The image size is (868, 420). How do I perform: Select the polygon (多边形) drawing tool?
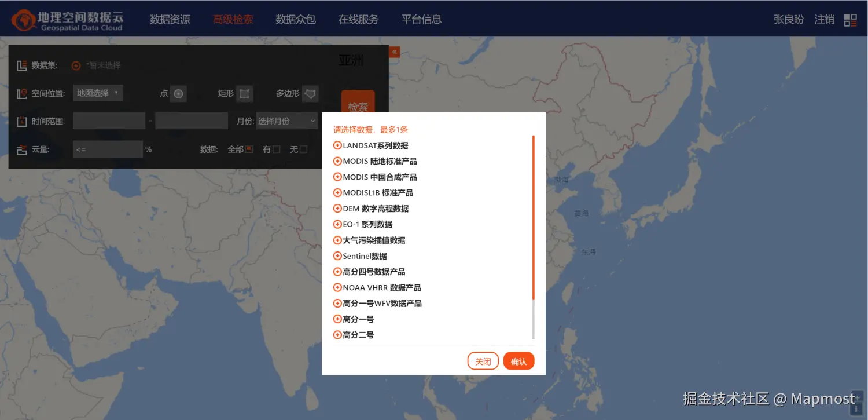tap(311, 93)
